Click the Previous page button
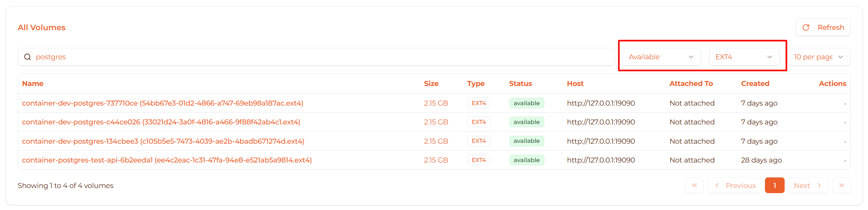Screen dimensions: 868x210 (734, 186)
